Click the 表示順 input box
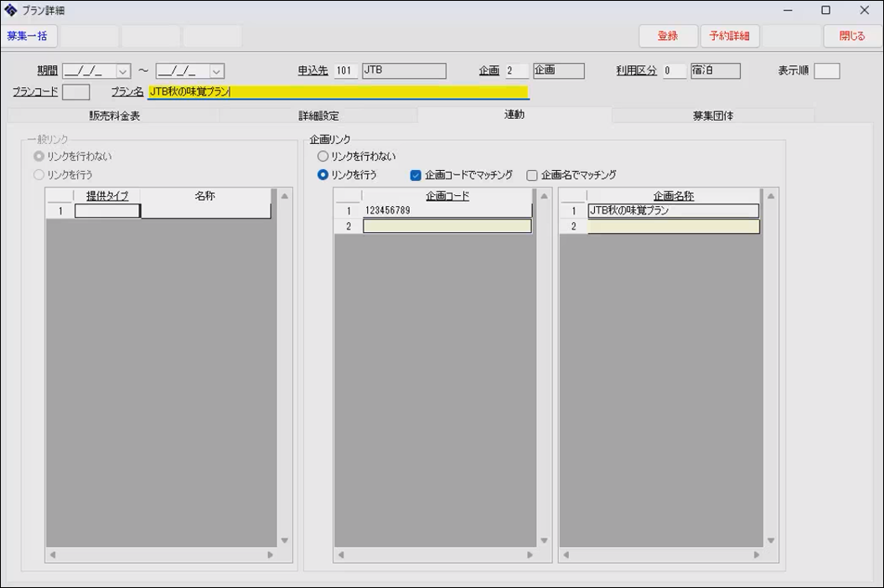 [826, 71]
